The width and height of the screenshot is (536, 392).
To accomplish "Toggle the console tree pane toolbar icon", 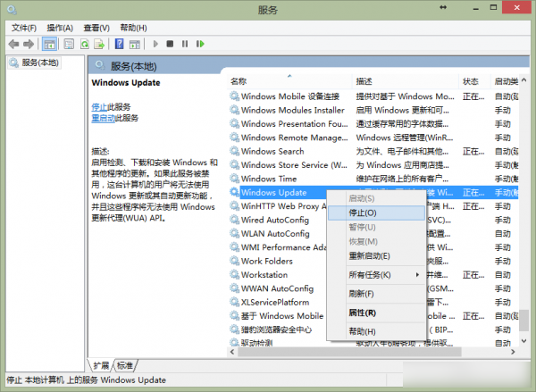I will pos(49,44).
